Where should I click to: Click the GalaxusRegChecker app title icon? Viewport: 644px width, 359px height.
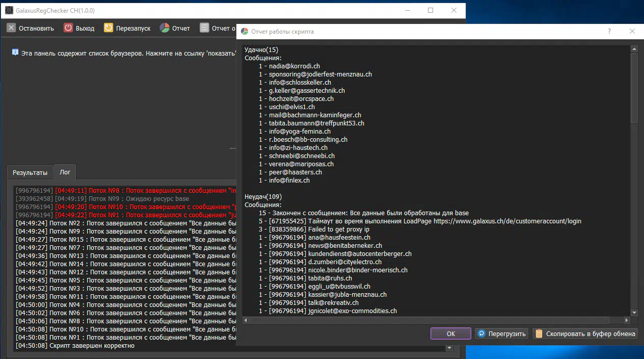[x=9, y=10]
